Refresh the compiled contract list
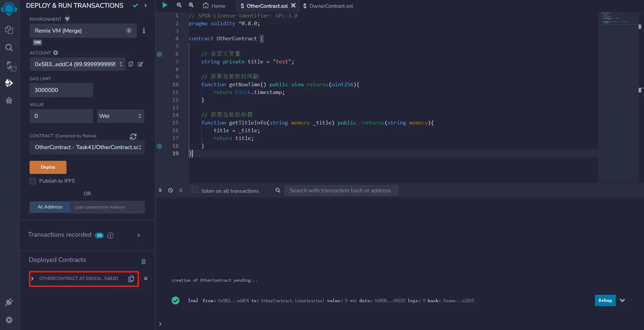This screenshot has width=644, height=330. click(133, 136)
